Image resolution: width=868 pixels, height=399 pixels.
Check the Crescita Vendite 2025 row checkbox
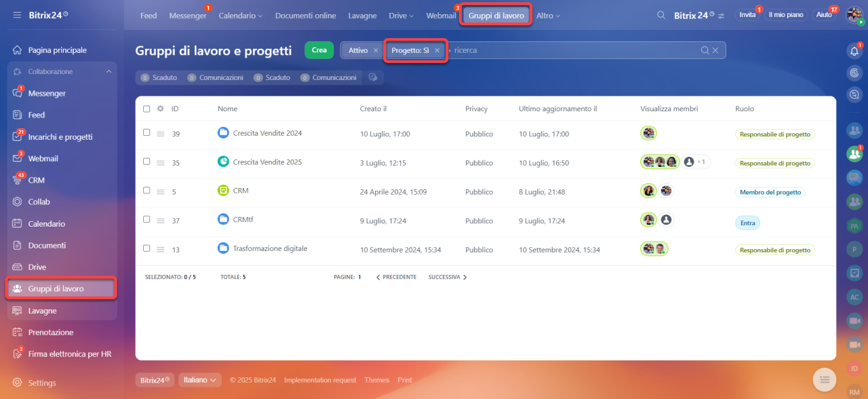146,161
